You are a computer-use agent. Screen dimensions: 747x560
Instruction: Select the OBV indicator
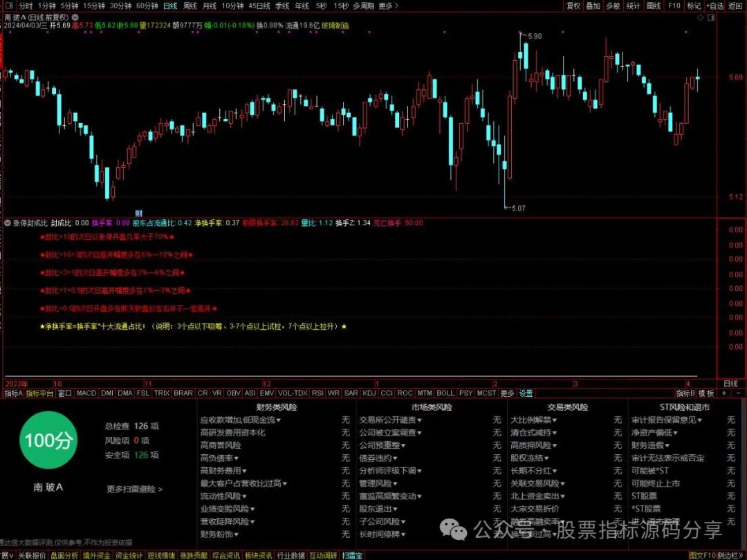pyautogui.click(x=233, y=393)
